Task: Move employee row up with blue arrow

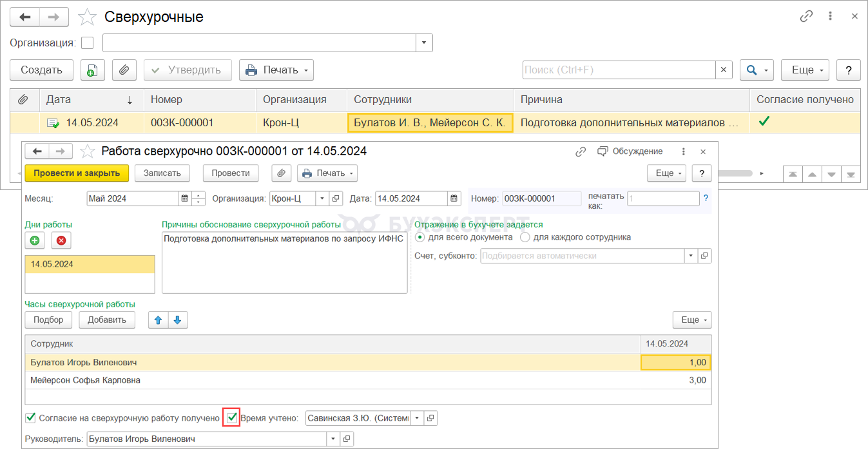Action: point(158,320)
